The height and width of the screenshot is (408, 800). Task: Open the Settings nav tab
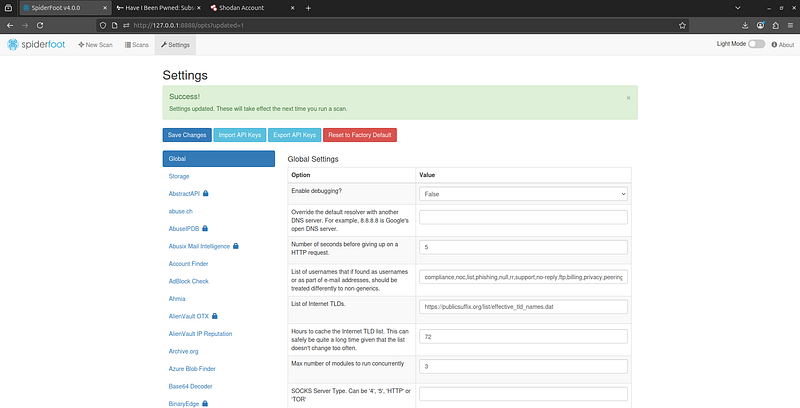(x=176, y=45)
